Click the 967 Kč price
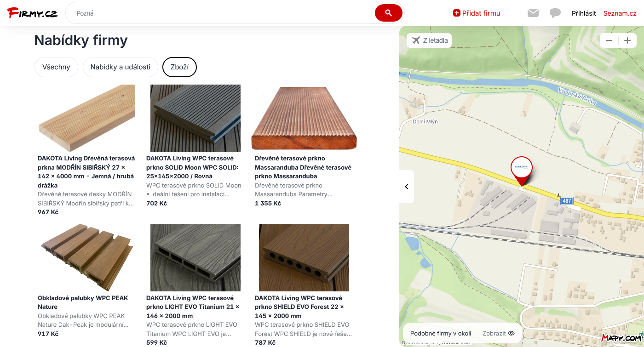Image resolution: width=644 pixels, height=347 pixels. click(x=48, y=212)
